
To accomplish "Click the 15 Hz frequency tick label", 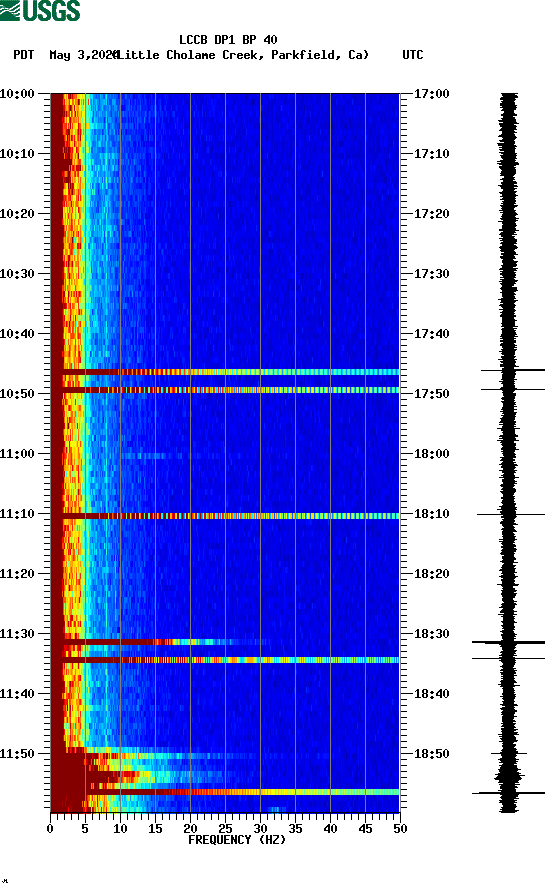I will (155, 829).
